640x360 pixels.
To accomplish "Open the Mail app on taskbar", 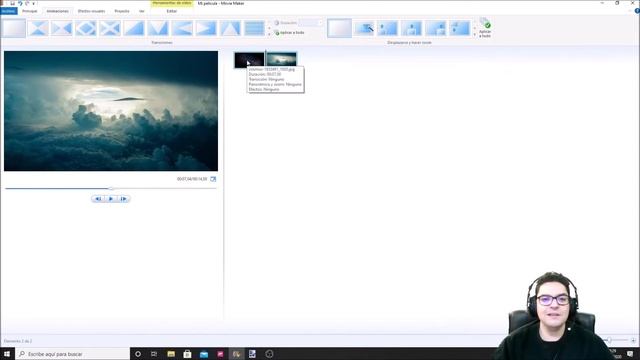I will pyautogui.click(x=204, y=354).
